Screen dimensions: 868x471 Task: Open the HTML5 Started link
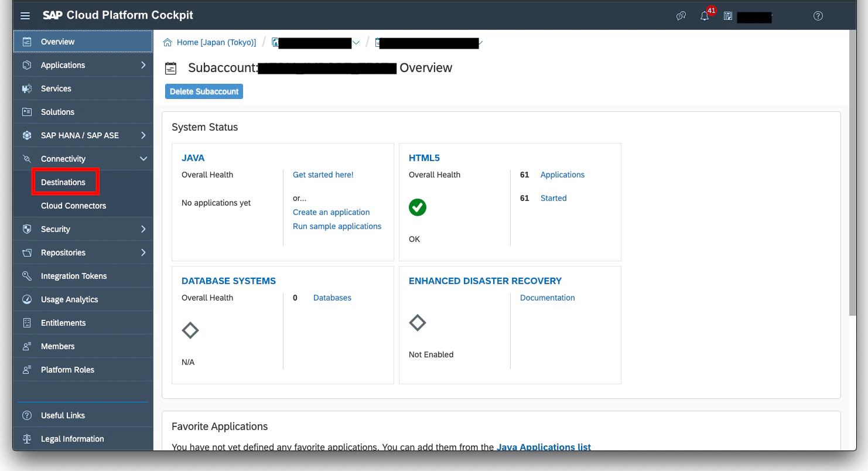click(x=553, y=198)
